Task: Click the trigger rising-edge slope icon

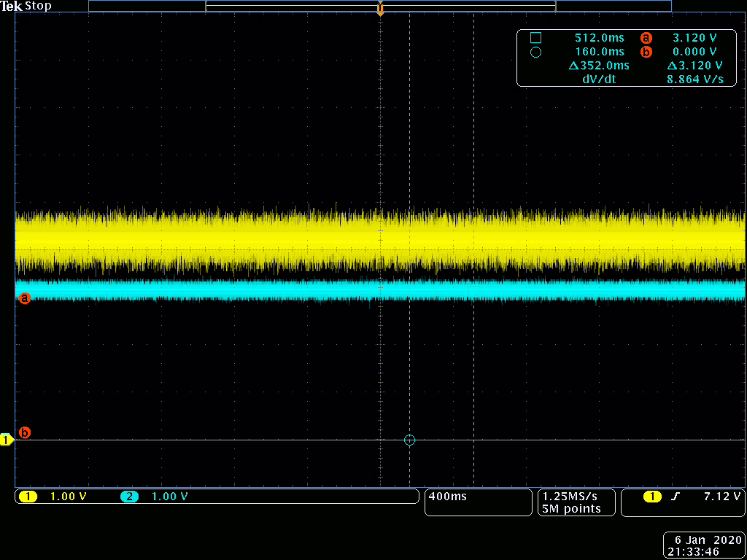Action: point(675,497)
